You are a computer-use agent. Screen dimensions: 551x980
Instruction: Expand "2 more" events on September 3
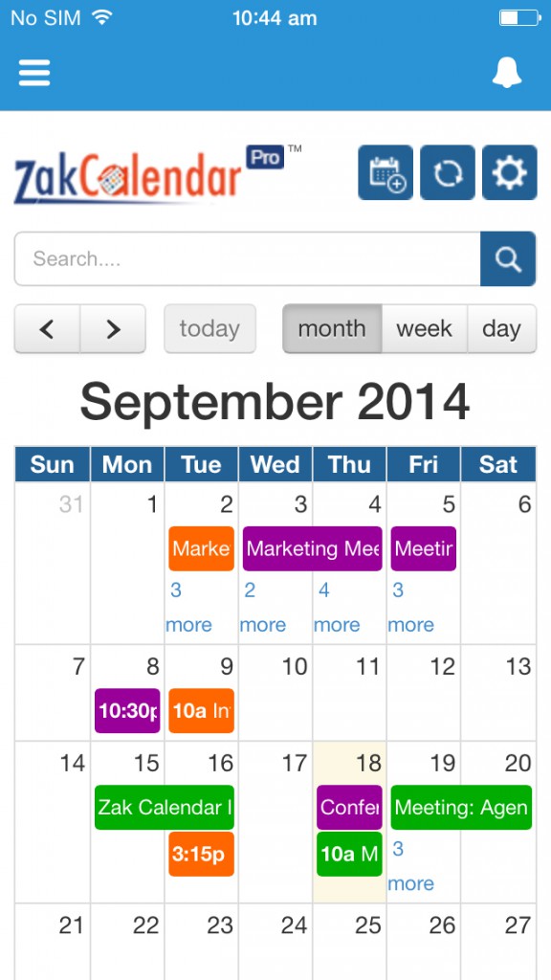(263, 607)
